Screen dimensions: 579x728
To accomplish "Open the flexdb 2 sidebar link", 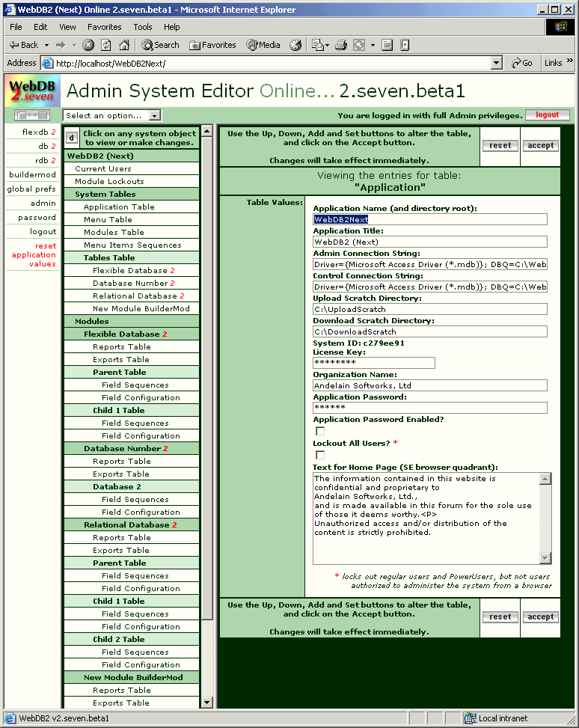I will coord(39,132).
